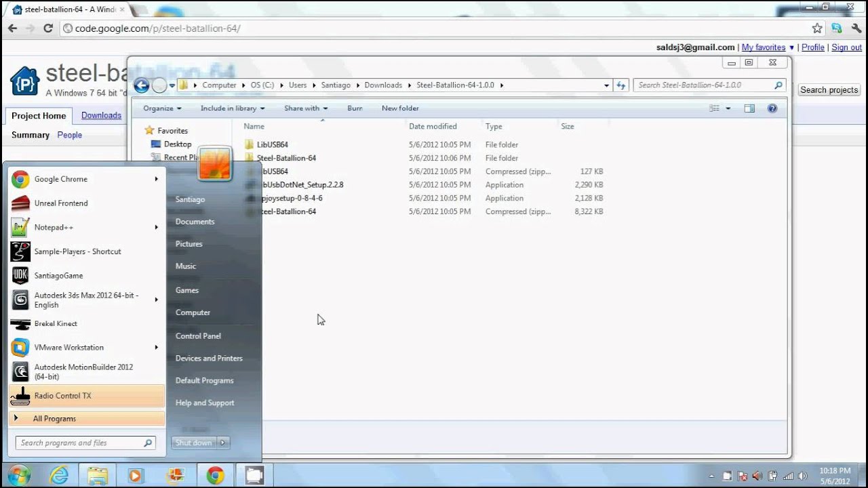This screenshot has width=868, height=488.
Task: Toggle Explorer preview pane button
Action: (749, 108)
